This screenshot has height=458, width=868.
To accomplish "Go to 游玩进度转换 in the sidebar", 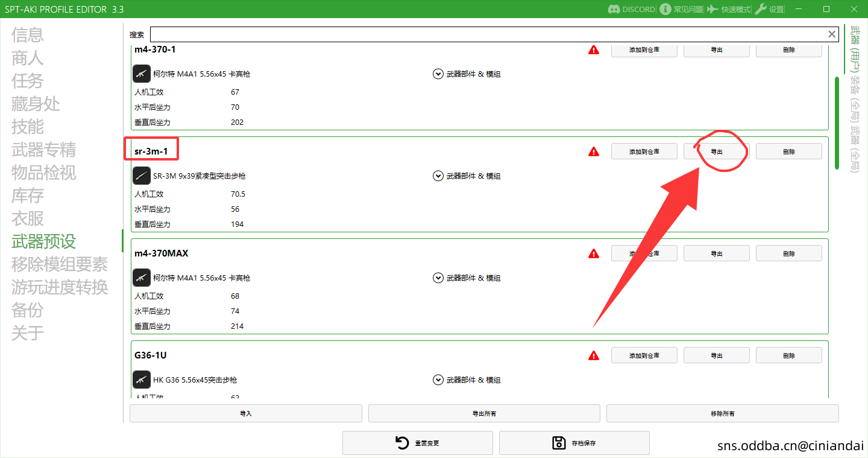I will click(x=60, y=287).
